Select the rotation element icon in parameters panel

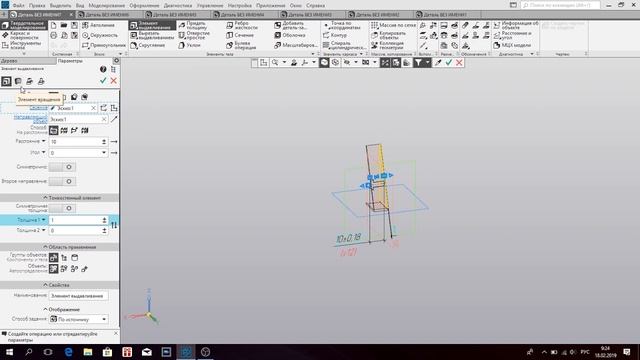[18, 81]
